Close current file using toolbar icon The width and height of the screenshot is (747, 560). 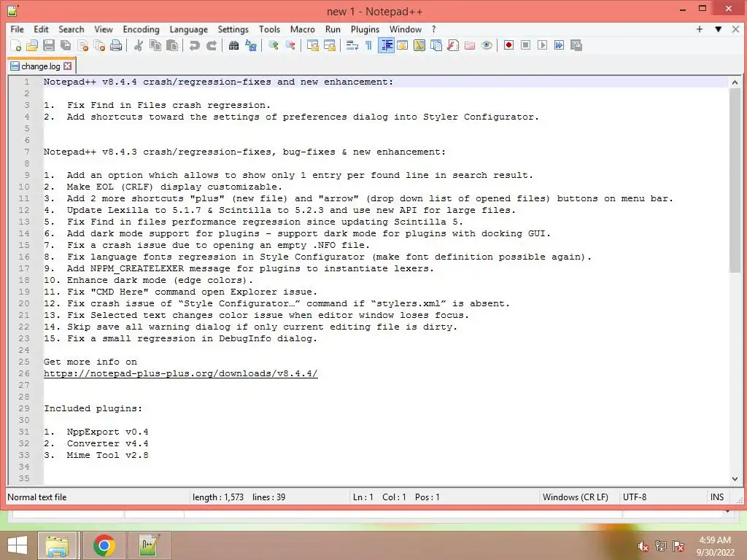pyautogui.click(x=82, y=45)
